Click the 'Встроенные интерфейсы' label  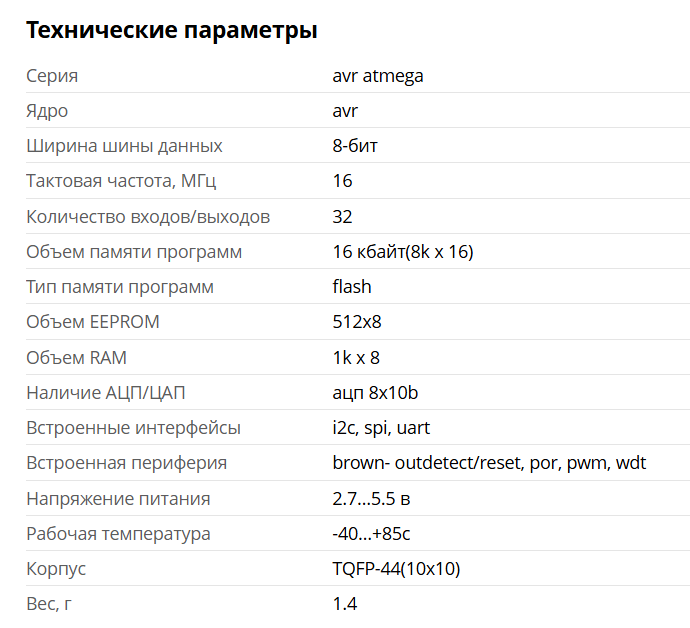click(133, 428)
